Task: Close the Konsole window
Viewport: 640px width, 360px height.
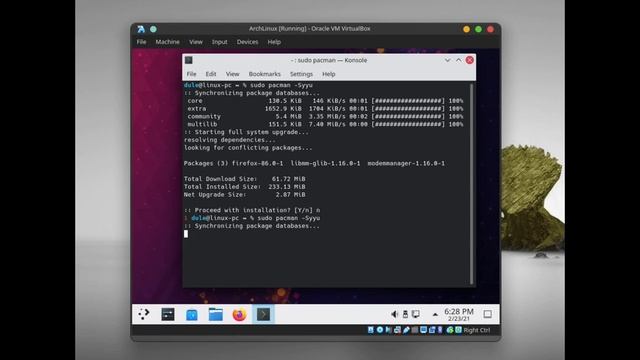Action: pyautogui.click(x=470, y=60)
